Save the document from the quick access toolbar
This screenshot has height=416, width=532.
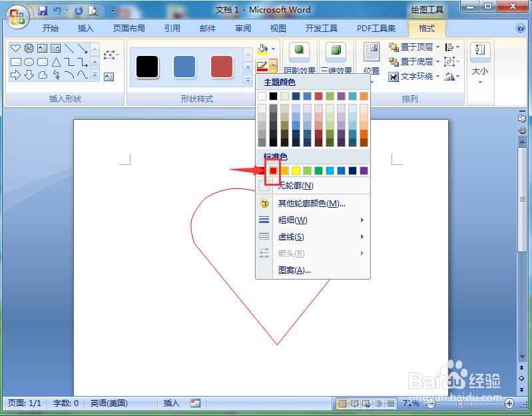(x=43, y=11)
